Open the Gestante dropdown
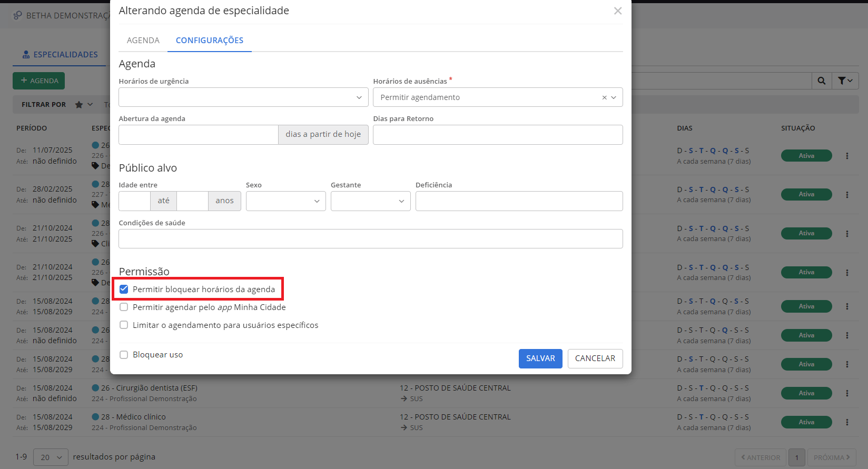Image resolution: width=868 pixels, height=469 pixels. coord(370,201)
